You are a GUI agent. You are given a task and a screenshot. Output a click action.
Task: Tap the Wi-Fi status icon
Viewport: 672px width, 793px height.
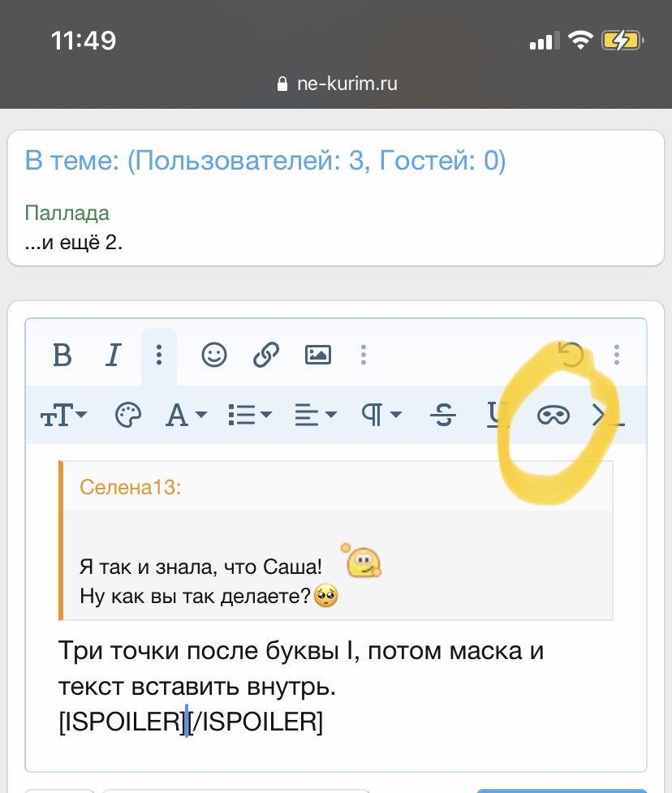580,40
